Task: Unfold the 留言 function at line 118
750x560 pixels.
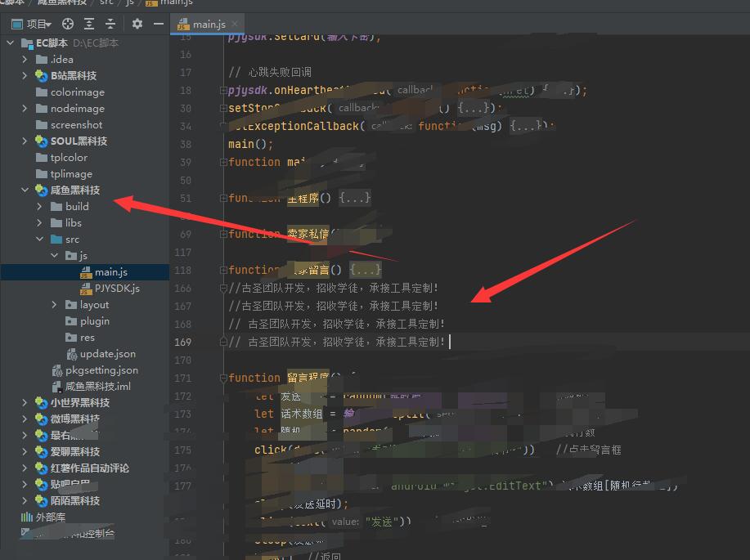Action: (223, 271)
